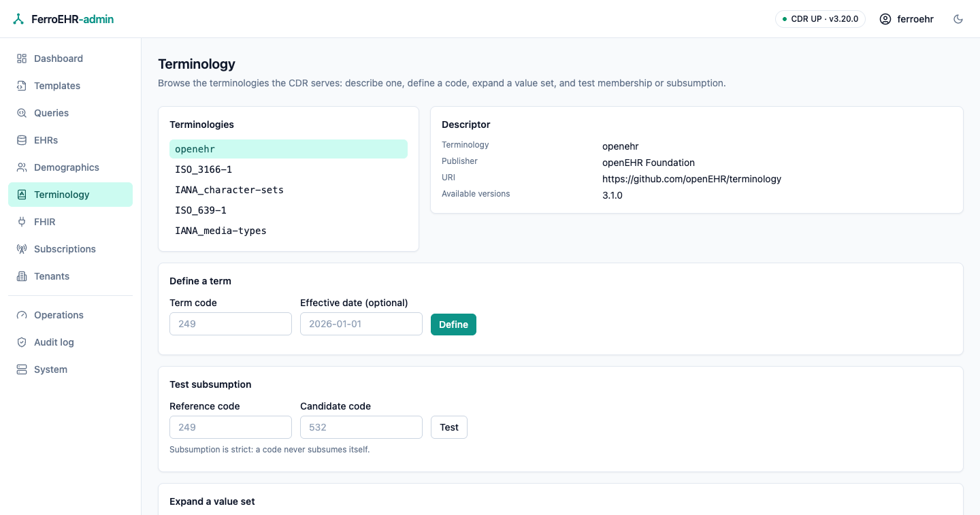Select the ISO_3166-1 terminology
Screen dimensions: 980x515
(289, 169)
